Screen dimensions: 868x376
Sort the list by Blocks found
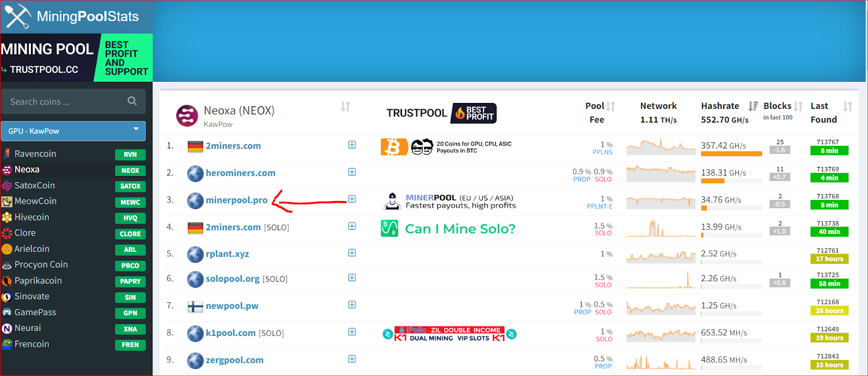(798, 106)
